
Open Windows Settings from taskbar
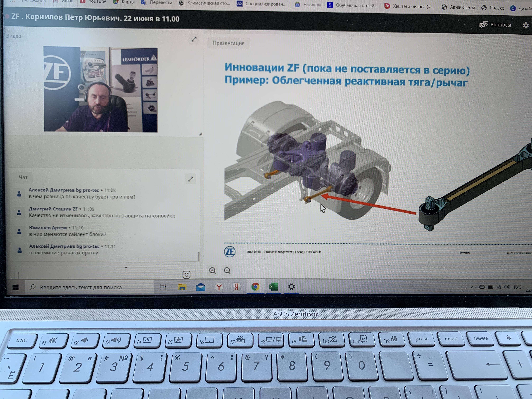tap(291, 287)
